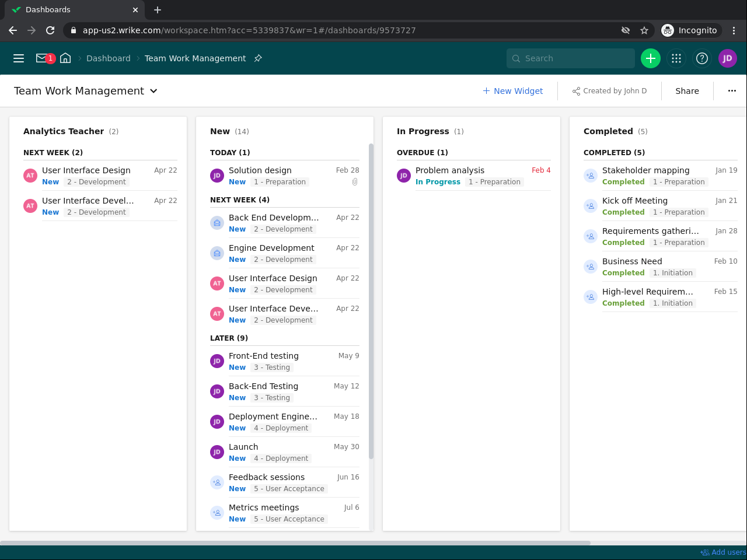The image size is (747, 560).
Task: Click the assignee icon beside Back End Development
Action: pyautogui.click(x=217, y=223)
